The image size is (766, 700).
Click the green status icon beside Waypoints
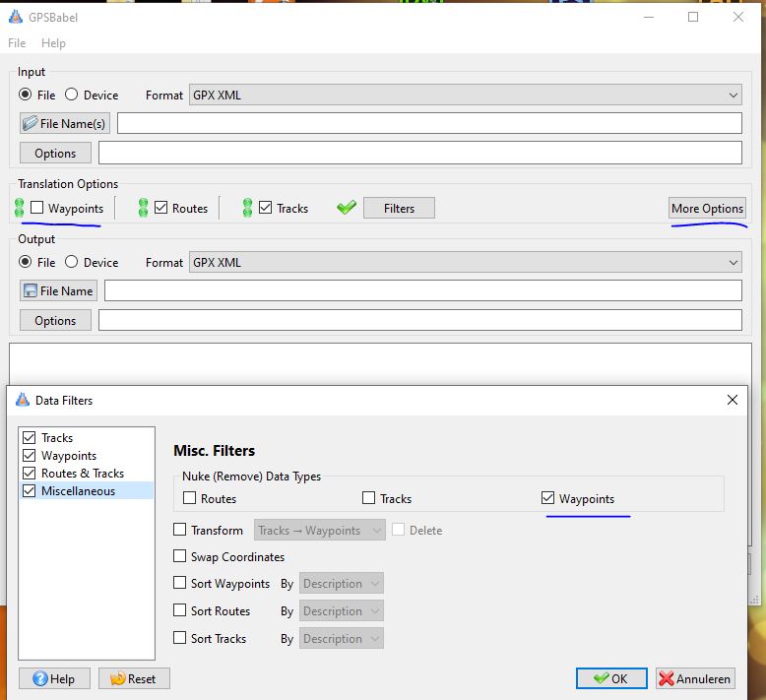(x=19, y=208)
